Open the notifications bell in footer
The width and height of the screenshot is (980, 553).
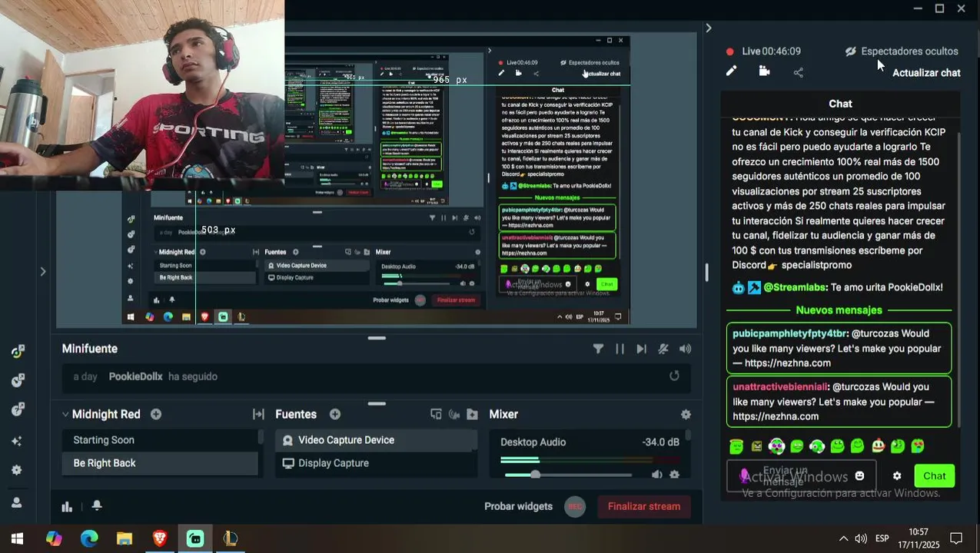click(97, 505)
